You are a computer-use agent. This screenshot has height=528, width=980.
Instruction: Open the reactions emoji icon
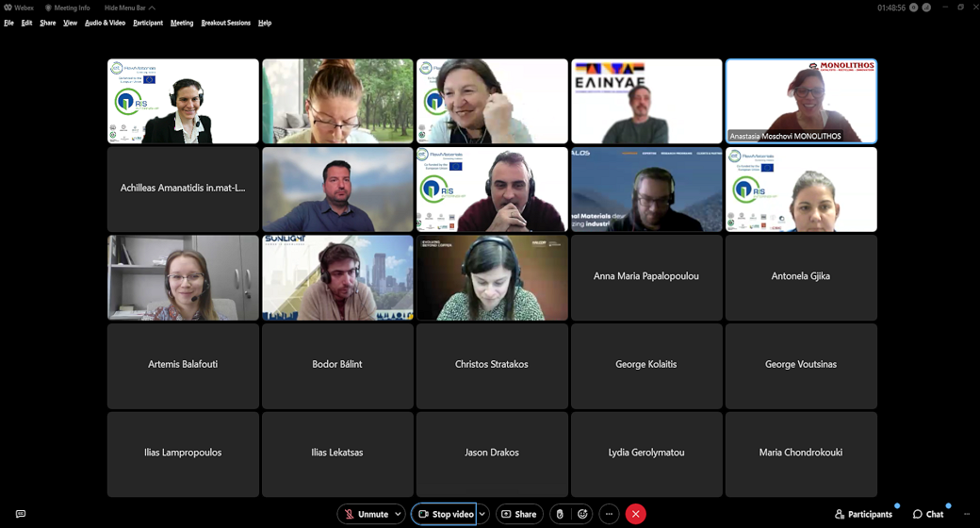click(x=583, y=514)
